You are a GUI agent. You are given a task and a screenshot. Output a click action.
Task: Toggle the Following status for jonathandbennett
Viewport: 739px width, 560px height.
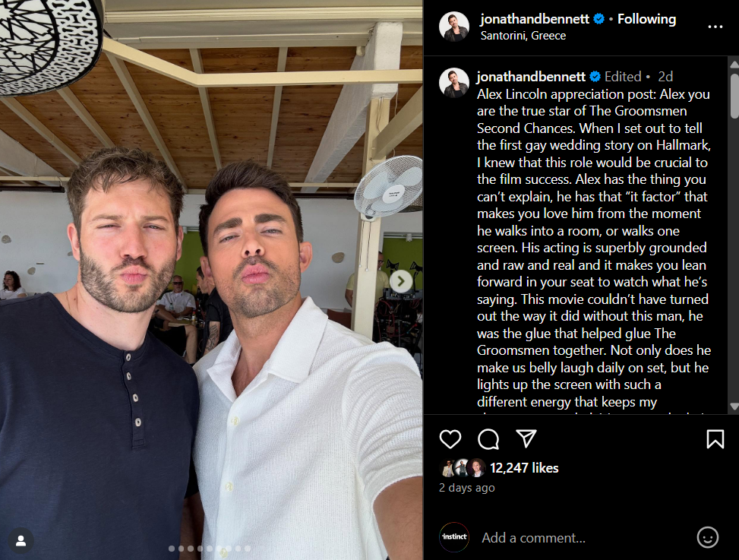pos(646,19)
